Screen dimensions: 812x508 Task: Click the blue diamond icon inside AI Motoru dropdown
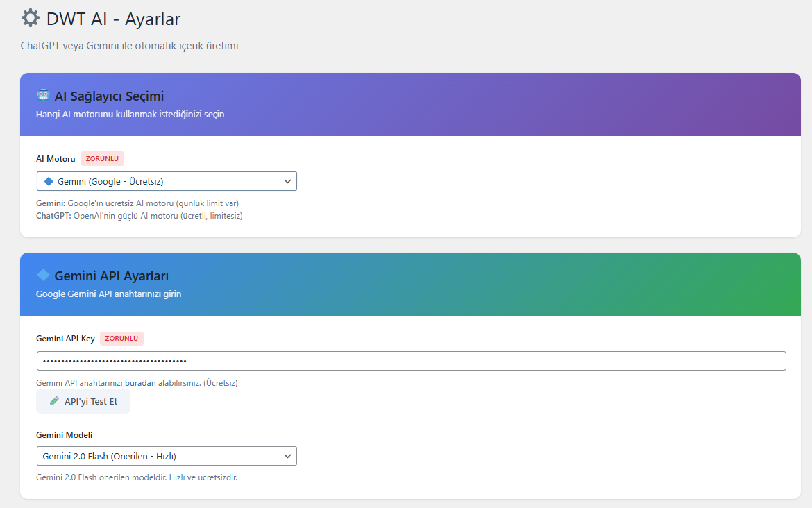(x=49, y=182)
